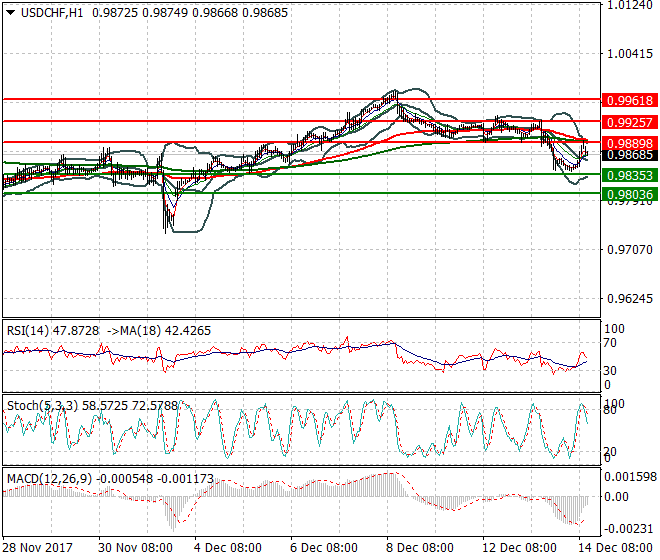The image size is (660, 560).
Task: Select the 1.01240 top price scale value
Action: click(630, 5)
